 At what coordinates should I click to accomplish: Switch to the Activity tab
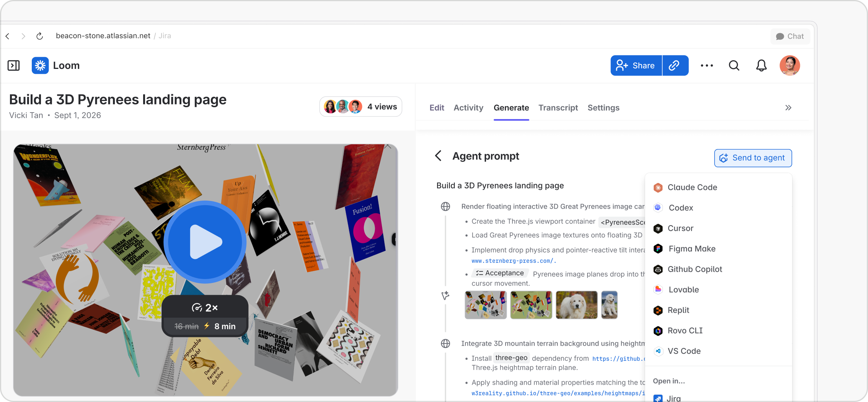[468, 108]
